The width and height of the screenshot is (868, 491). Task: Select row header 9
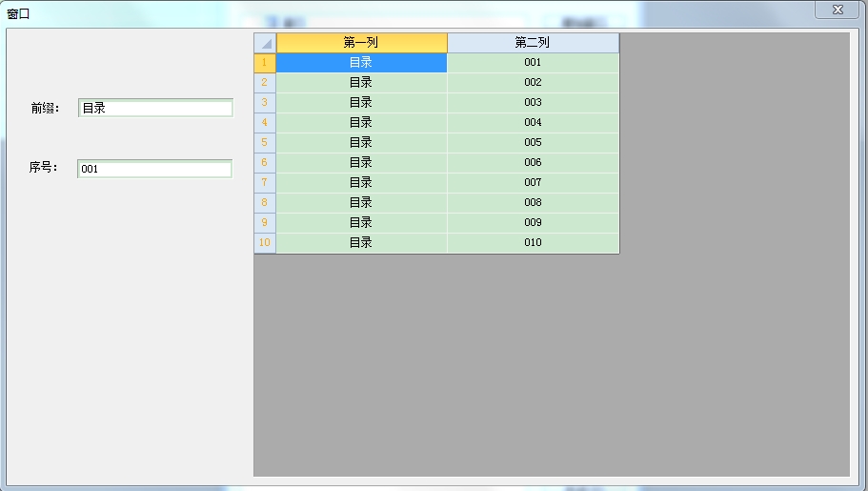[265, 222]
